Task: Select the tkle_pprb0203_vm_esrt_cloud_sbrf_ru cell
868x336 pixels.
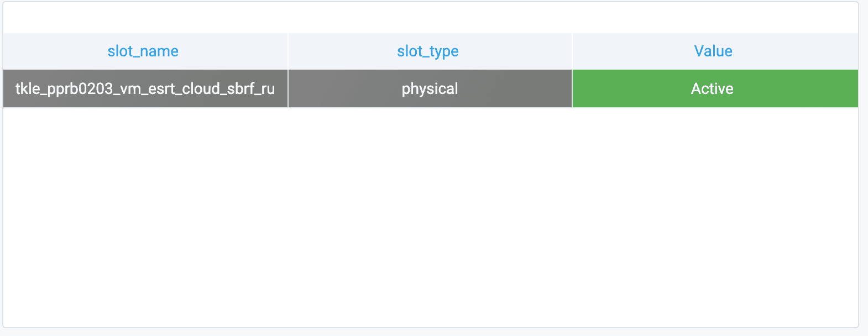Action: point(145,89)
